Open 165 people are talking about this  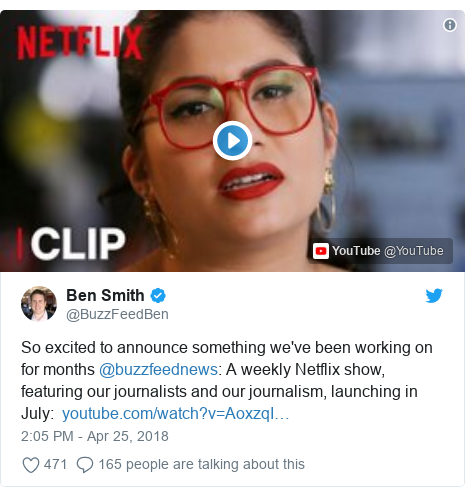(202, 464)
